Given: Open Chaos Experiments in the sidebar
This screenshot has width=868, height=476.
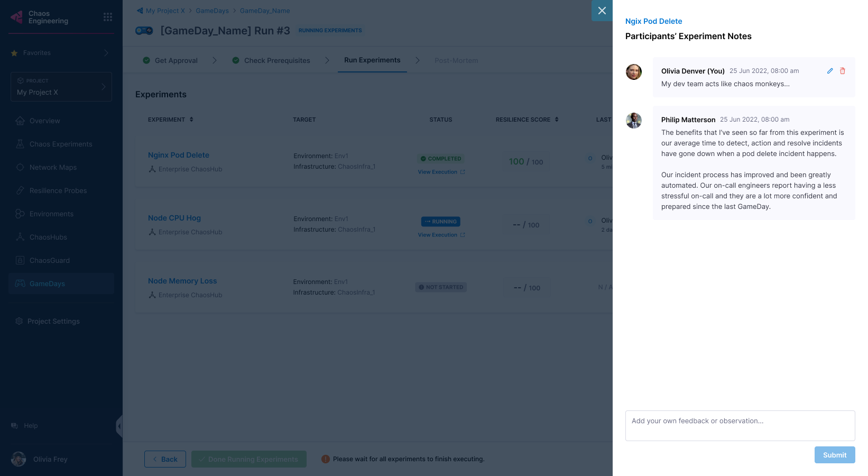Looking at the screenshot, I should click(61, 144).
